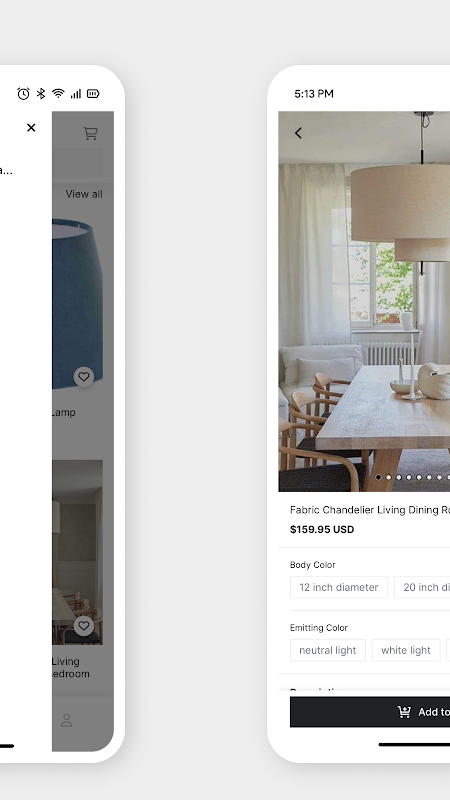This screenshot has width=450, height=800.
Task: Open the chandelier dining room product image
Action: click(x=78, y=552)
